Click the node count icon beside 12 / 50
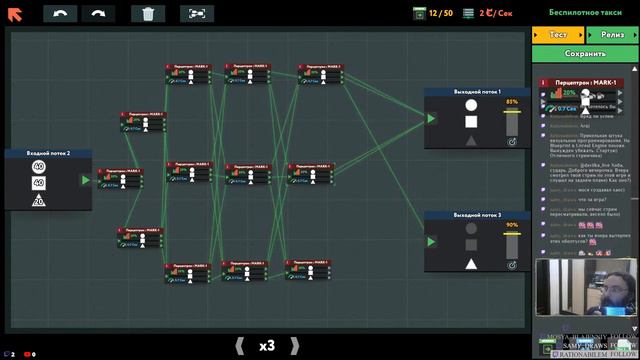The width and height of the screenshot is (640, 360). 419,13
